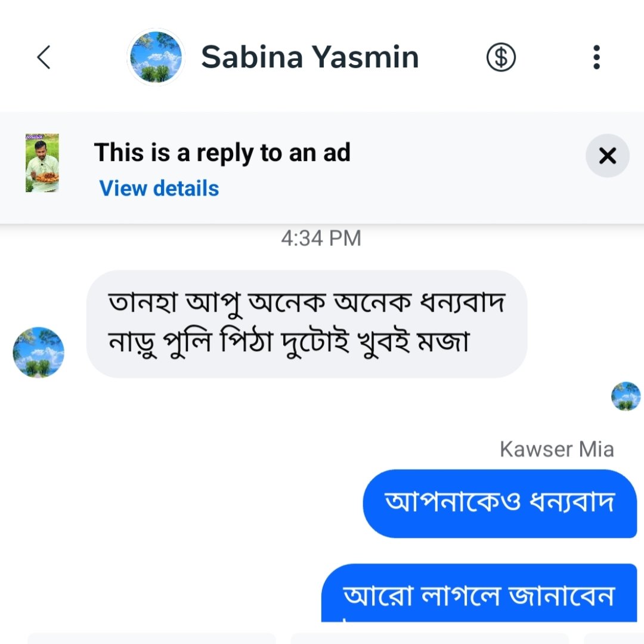This screenshot has width=644, height=644.
Task: Open the three-dot more options menu
Action: coord(596,57)
